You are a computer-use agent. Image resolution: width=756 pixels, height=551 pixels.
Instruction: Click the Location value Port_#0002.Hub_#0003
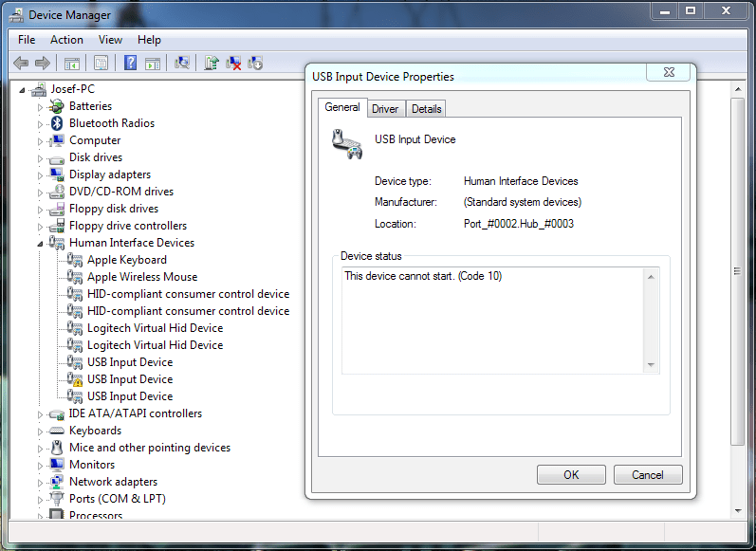pos(518,224)
